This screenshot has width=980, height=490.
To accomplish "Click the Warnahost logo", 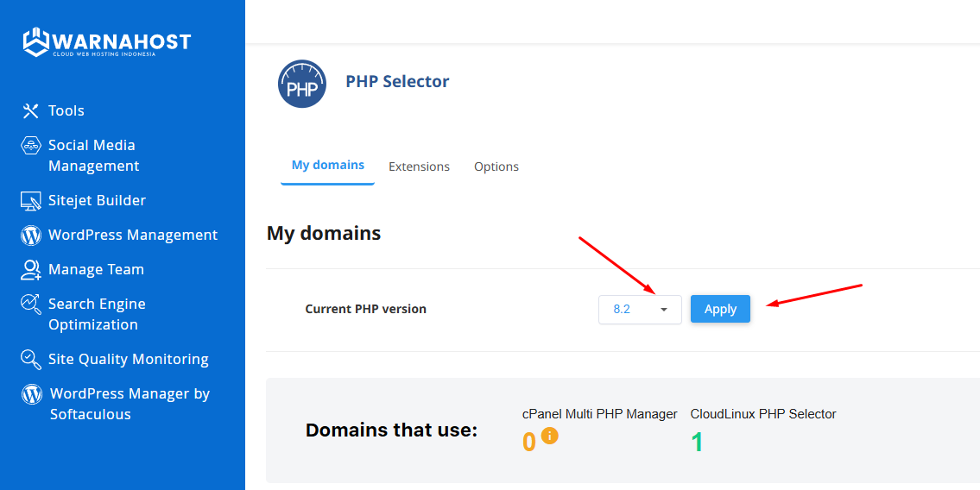I will tap(106, 42).
